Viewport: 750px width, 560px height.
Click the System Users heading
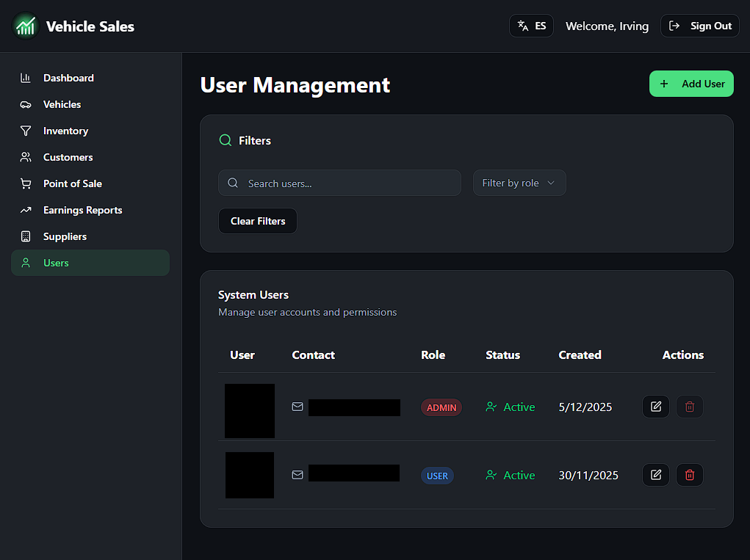(x=253, y=295)
